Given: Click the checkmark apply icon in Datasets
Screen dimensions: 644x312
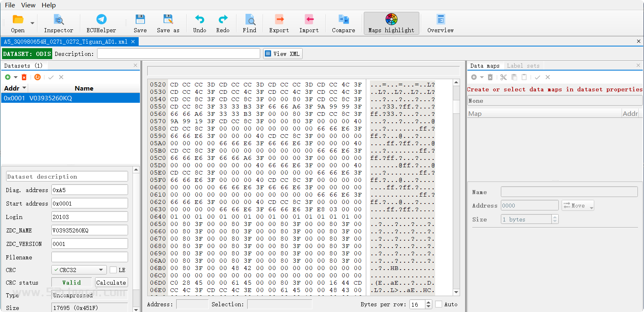Looking at the screenshot, I should [51, 77].
